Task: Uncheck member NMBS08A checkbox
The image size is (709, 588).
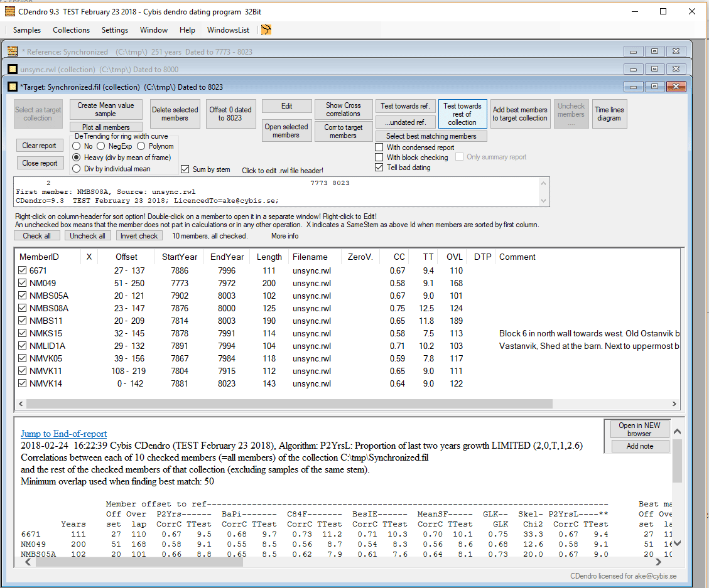Action: pos(23,307)
